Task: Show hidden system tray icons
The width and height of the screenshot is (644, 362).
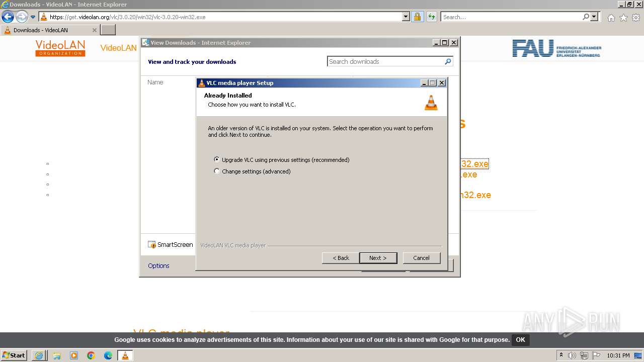Action: point(561,355)
